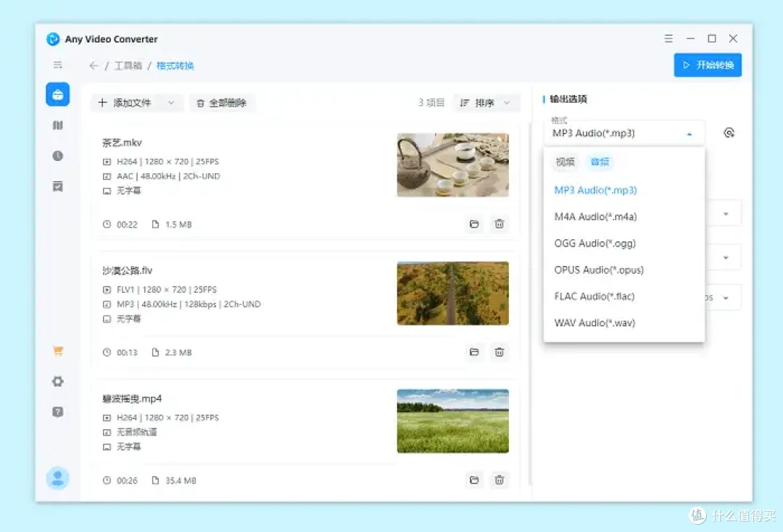This screenshot has width=783, height=532.
Task: Open the library sidebar icon
Action: click(58, 125)
